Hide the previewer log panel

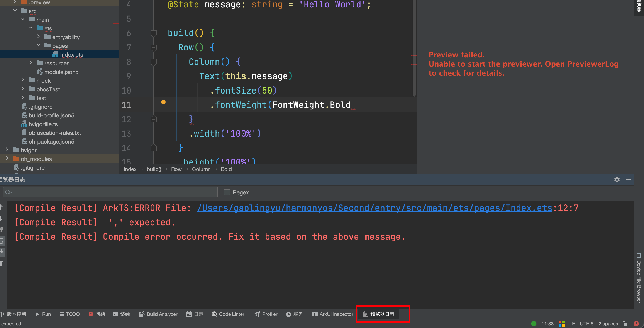(628, 180)
